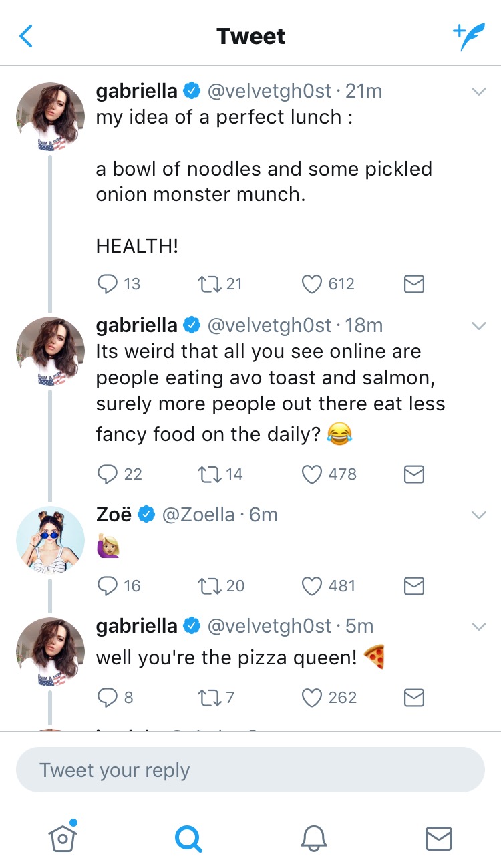Reply to the perfect lunch tweet
Image resolution: width=501 pixels, height=868 pixels.
108,284
